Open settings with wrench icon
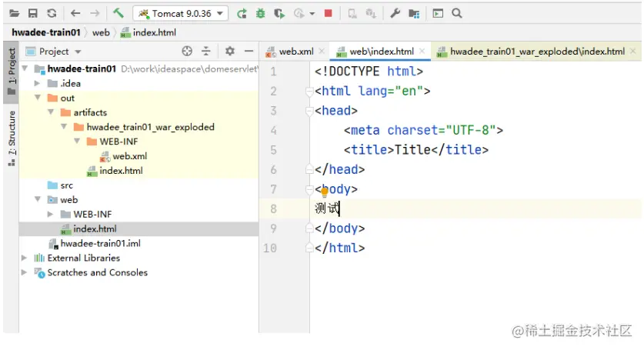Viewport: 644px width, 350px height. 395,14
